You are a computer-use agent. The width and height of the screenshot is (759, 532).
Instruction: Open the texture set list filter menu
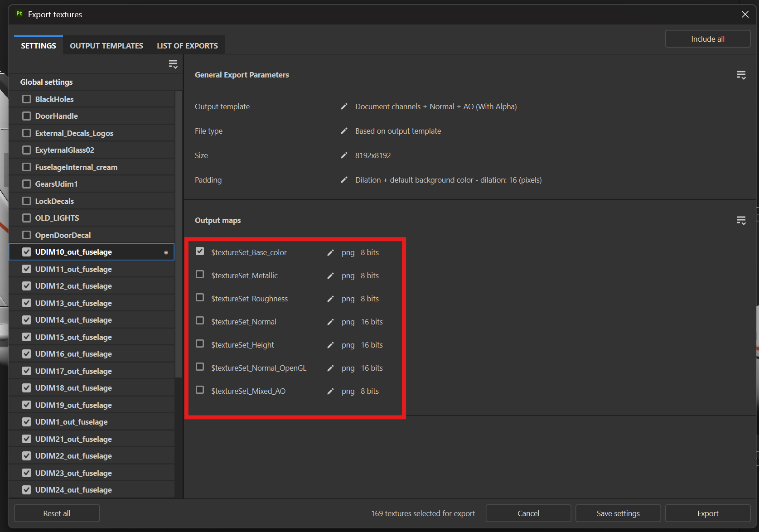pos(173,64)
